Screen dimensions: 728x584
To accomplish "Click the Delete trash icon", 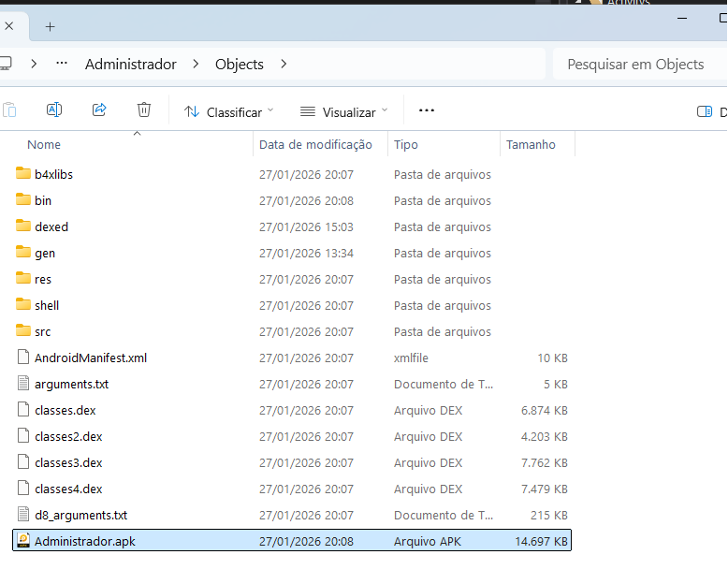I will [144, 110].
